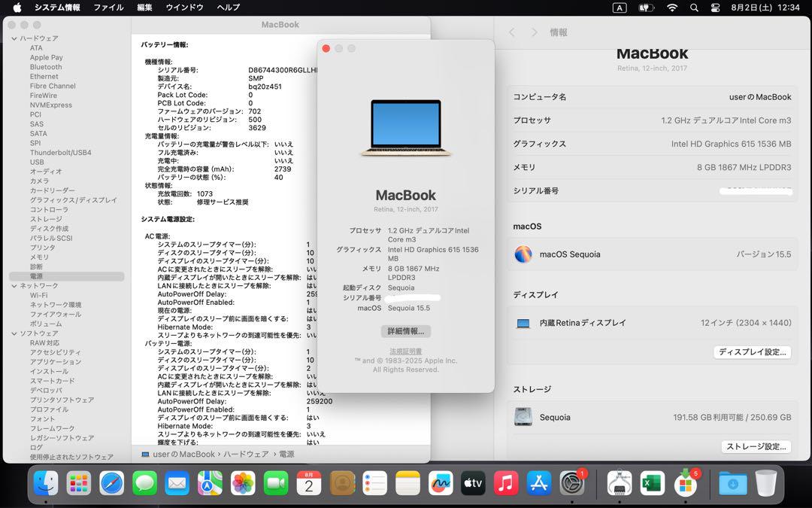Open the Messages app in Dock
Screen dimensions: 812x508
(x=144, y=484)
